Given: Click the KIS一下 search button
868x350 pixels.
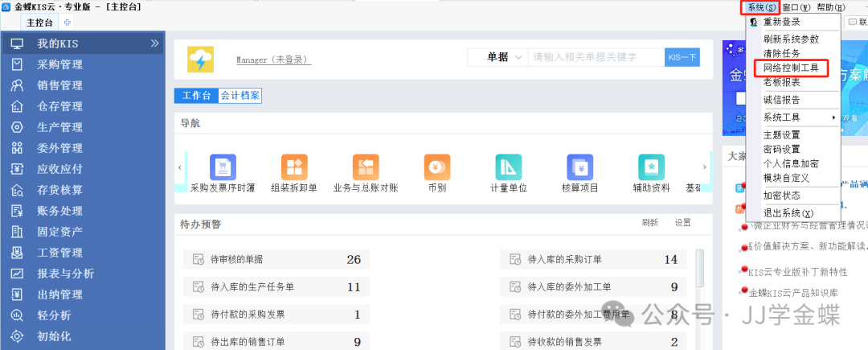Looking at the screenshot, I should [682, 57].
